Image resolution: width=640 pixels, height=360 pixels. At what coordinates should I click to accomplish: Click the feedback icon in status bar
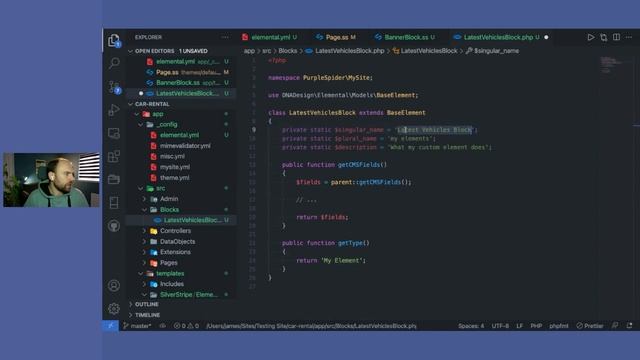pyautogui.click(x=615, y=326)
